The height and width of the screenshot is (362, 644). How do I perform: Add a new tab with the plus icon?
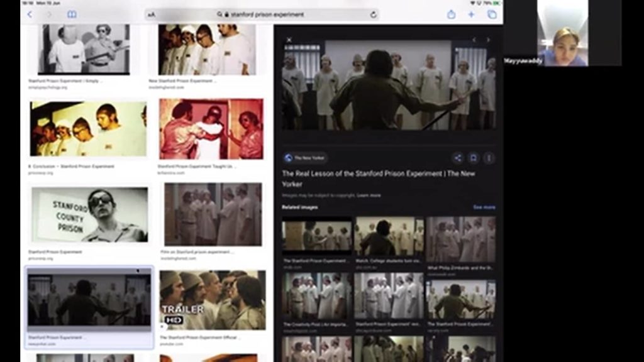(471, 14)
